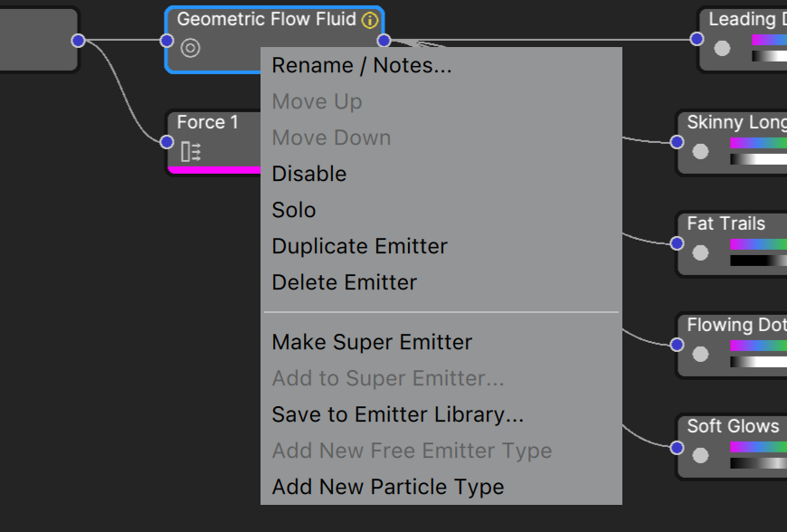
Task: Click the input port of Force 1 node
Action: click(x=167, y=142)
